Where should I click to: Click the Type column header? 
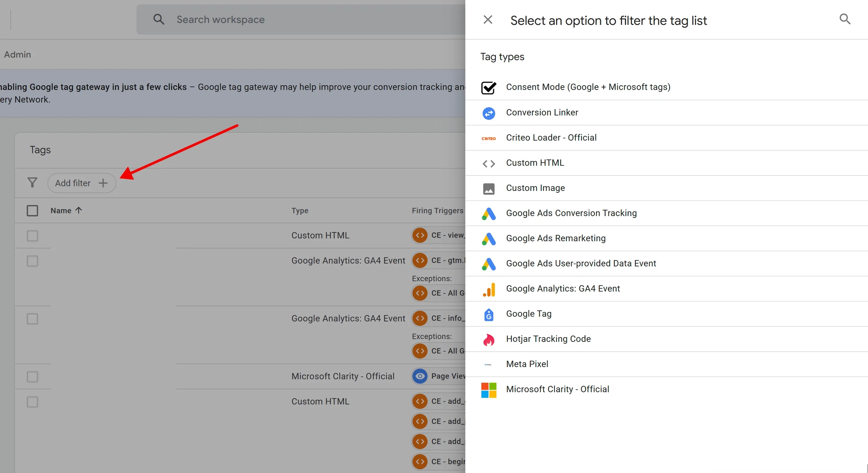coord(300,211)
